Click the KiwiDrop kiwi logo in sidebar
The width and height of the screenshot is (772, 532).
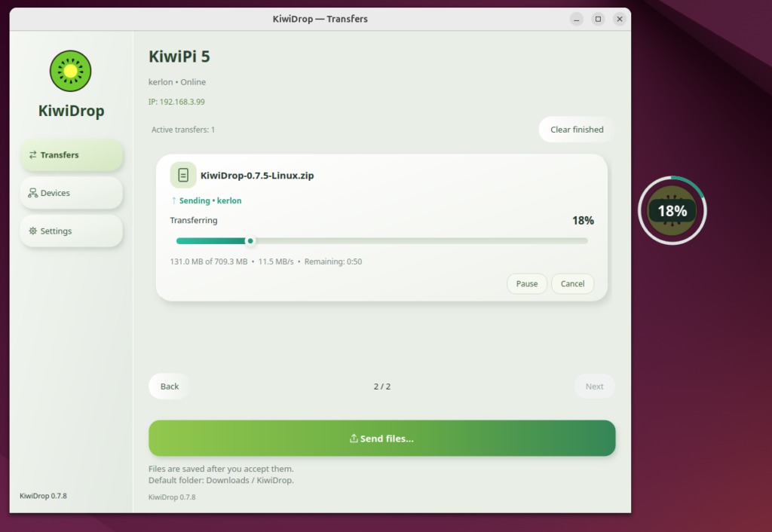(70, 71)
